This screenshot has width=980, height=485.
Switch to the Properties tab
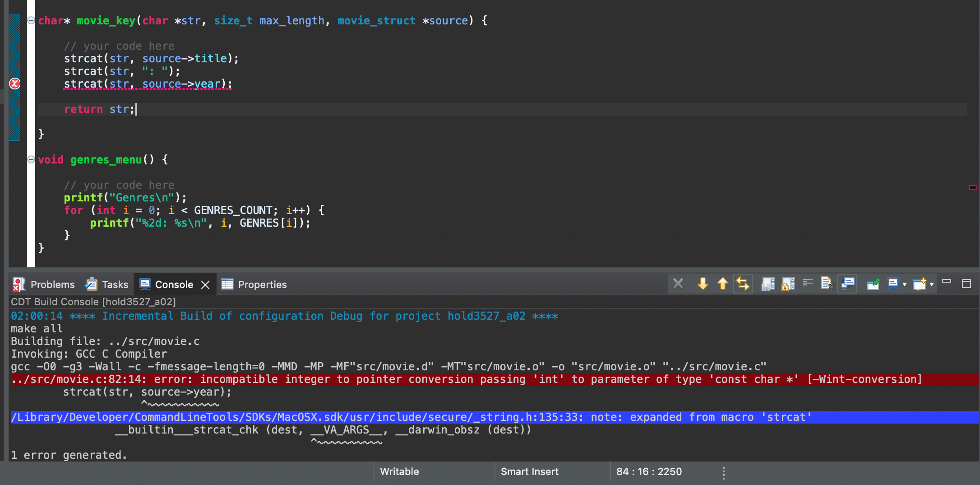point(262,284)
